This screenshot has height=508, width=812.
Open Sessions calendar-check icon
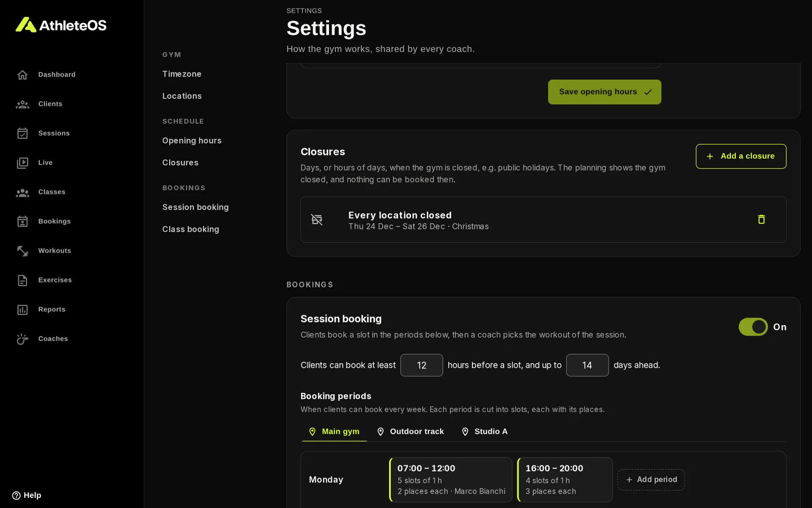pos(22,133)
